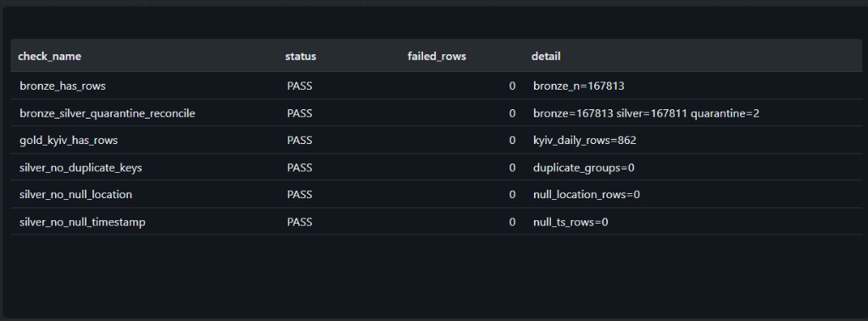Click PASS status in bronze_has_rows row
The width and height of the screenshot is (868, 321).
(299, 86)
